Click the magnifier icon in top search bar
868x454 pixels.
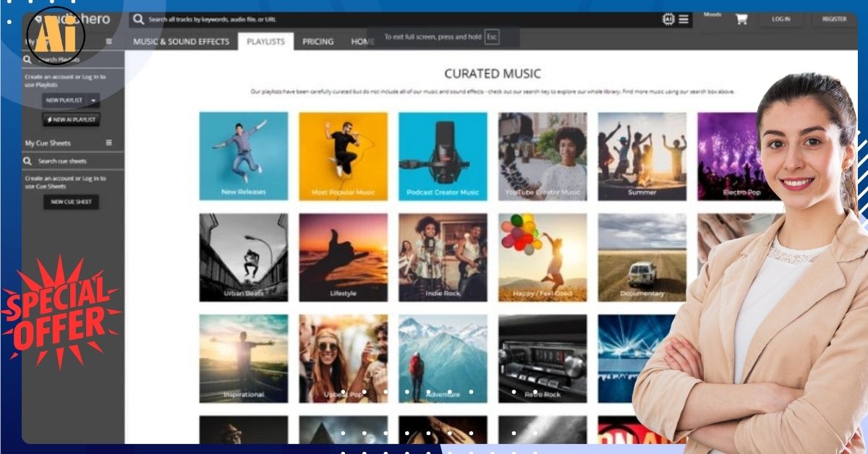pyautogui.click(x=138, y=20)
